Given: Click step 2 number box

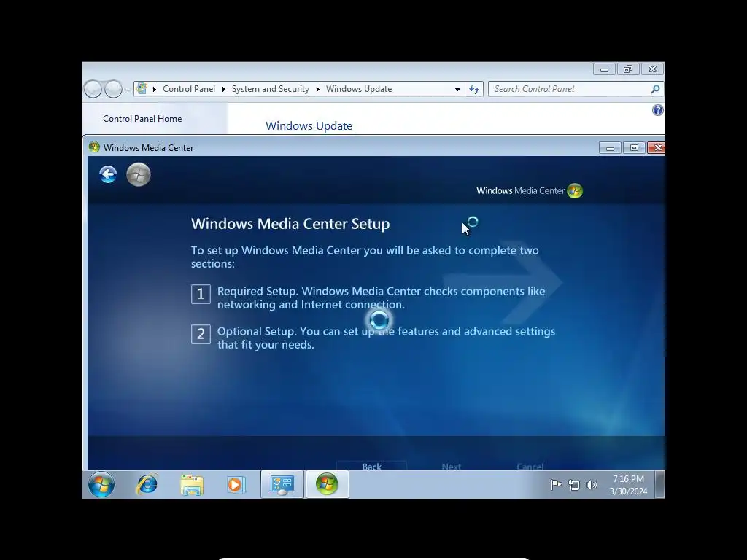Looking at the screenshot, I should coord(201,334).
